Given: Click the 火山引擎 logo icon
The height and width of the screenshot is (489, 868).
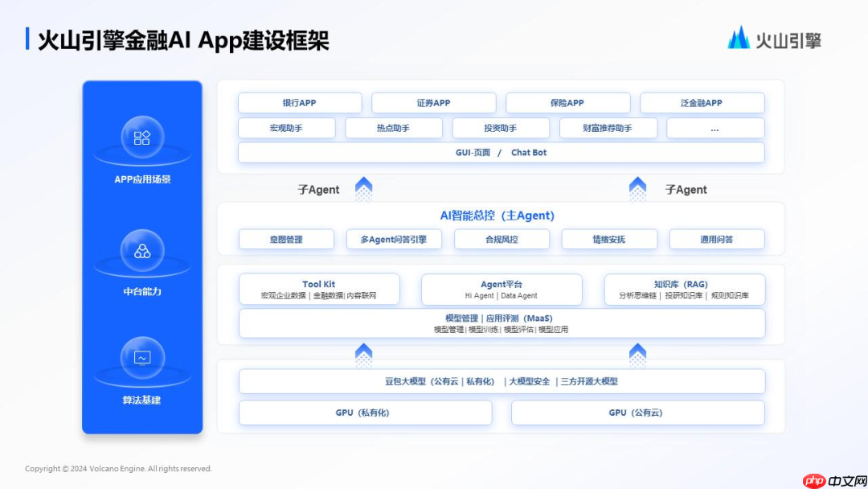Looking at the screenshot, I should 739,38.
